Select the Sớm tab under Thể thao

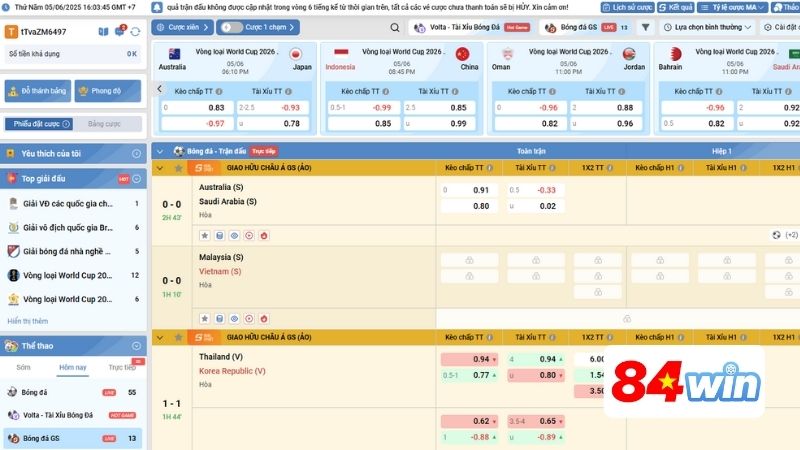coord(23,367)
